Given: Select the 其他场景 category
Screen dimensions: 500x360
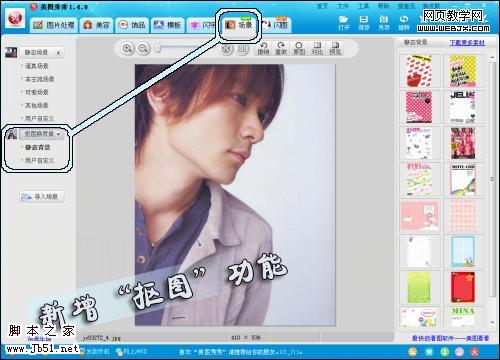Looking at the screenshot, I should click(36, 105).
